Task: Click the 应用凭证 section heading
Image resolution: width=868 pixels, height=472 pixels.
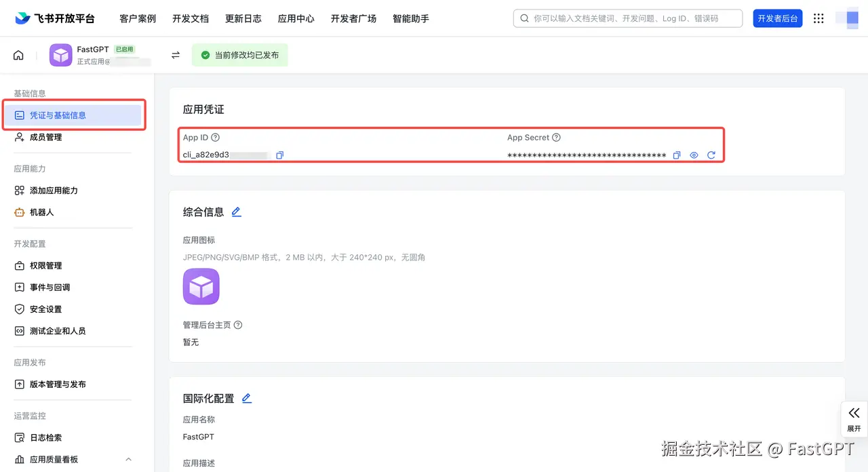Action: 203,109
